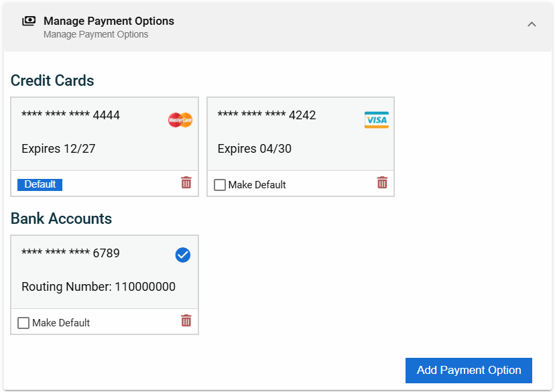Click the blue Default badge

coord(40,184)
